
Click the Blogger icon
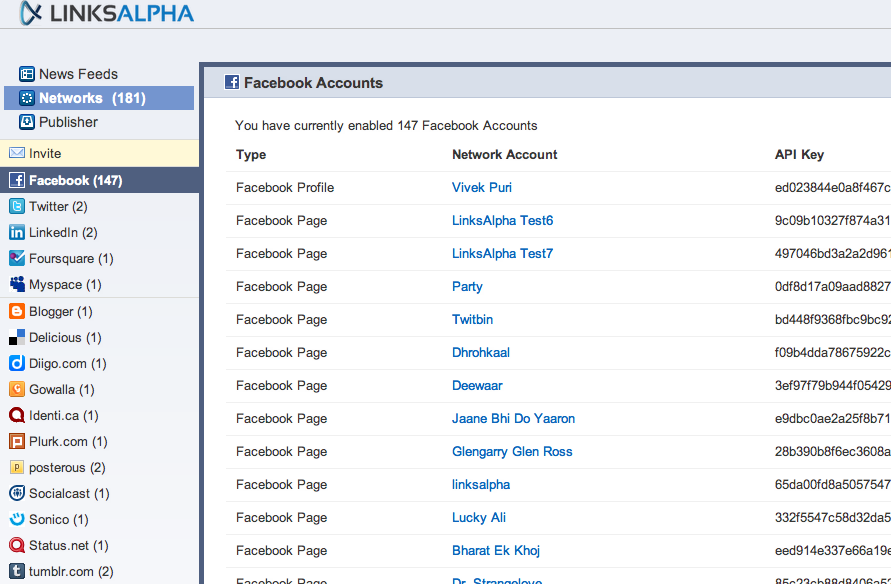click(17, 311)
